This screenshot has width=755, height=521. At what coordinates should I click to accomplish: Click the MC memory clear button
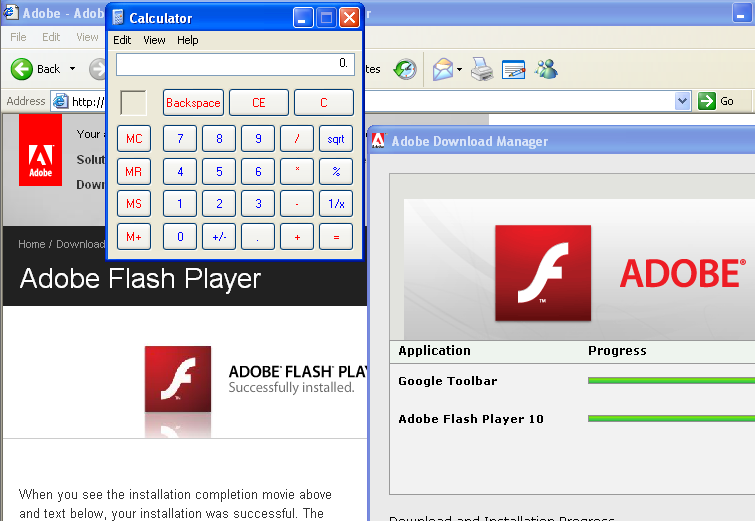click(x=134, y=139)
